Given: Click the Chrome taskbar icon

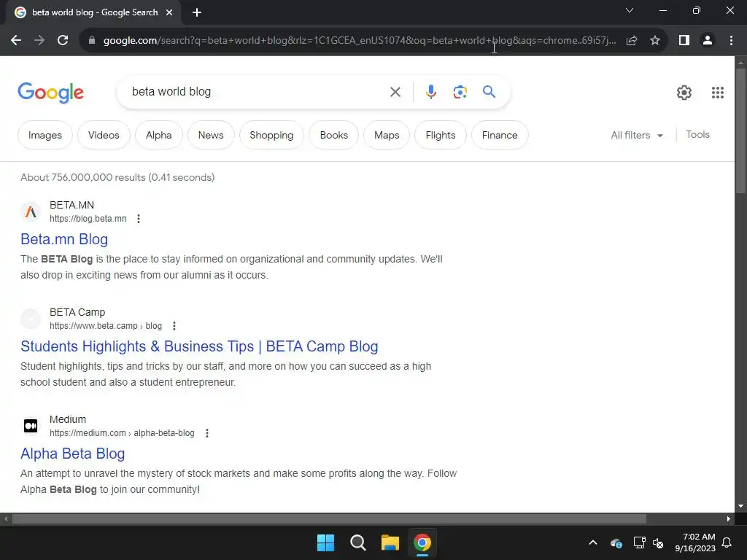Looking at the screenshot, I should tap(422, 542).
